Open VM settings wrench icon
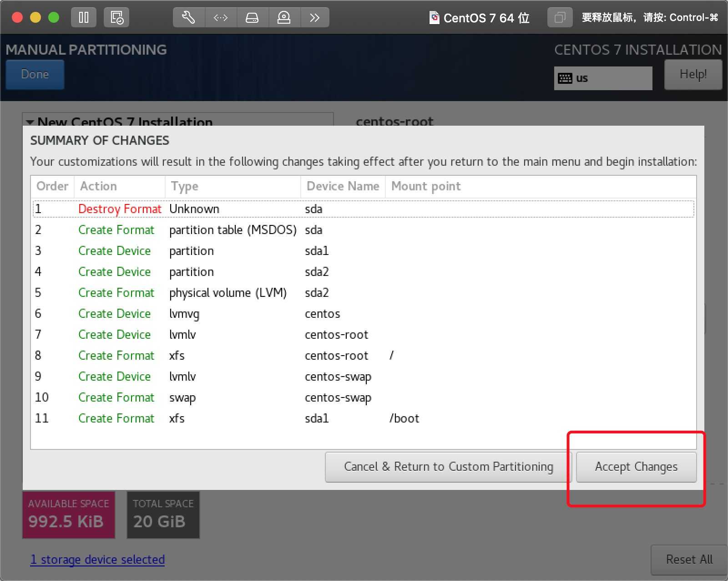The image size is (728, 581). pyautogui.click(x=189, y=18)
